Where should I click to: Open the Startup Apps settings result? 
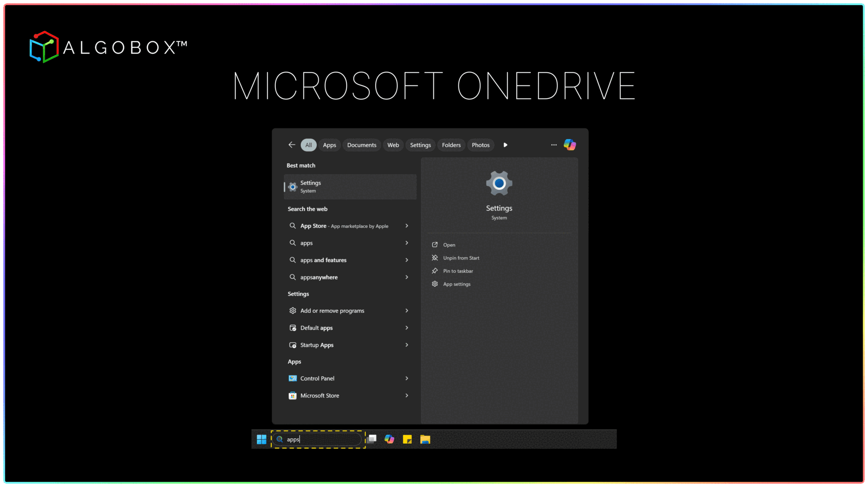(317, 345)
